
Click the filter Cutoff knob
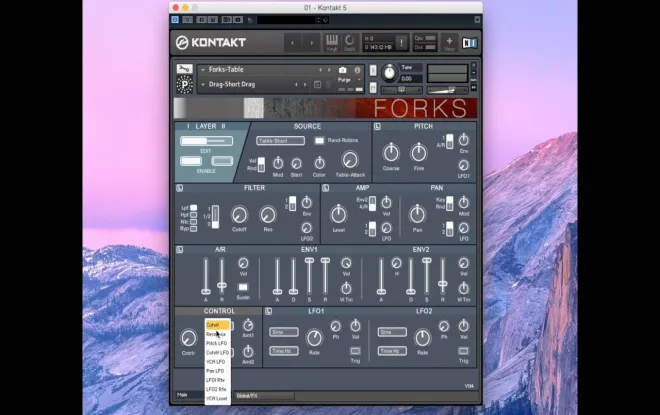tap(239, 215)
